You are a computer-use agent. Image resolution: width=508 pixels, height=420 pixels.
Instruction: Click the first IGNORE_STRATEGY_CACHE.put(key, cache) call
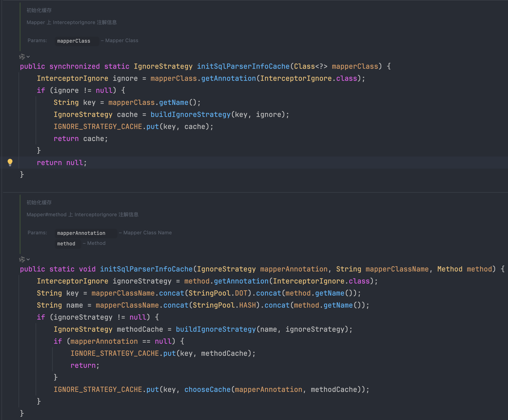(153, 127)
